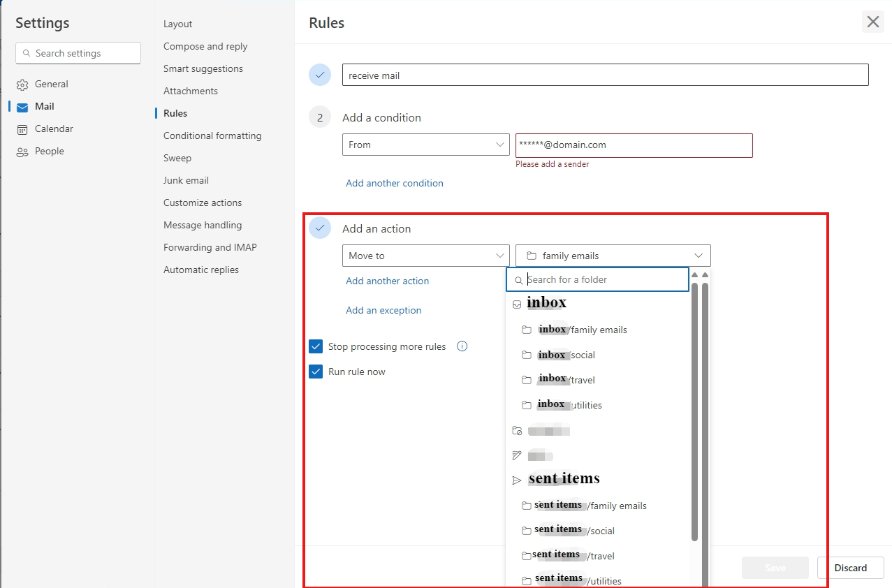Click 'Add another action' link

tap(388, 281)
